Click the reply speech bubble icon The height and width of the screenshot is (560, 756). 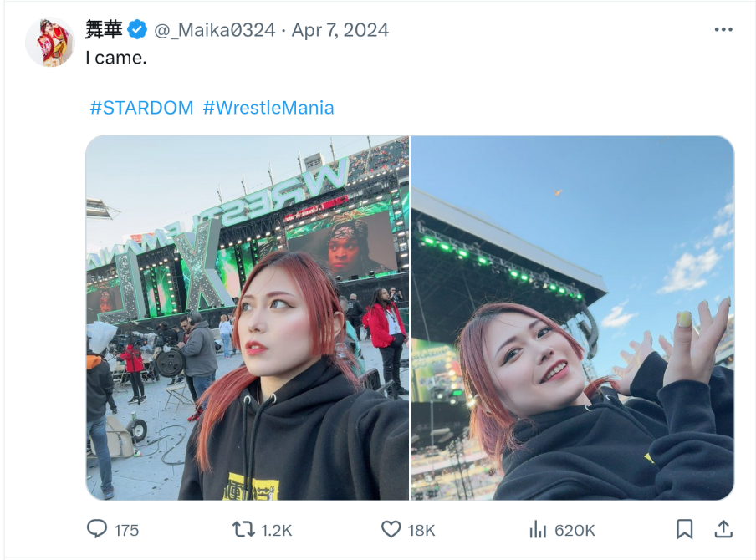97,529
